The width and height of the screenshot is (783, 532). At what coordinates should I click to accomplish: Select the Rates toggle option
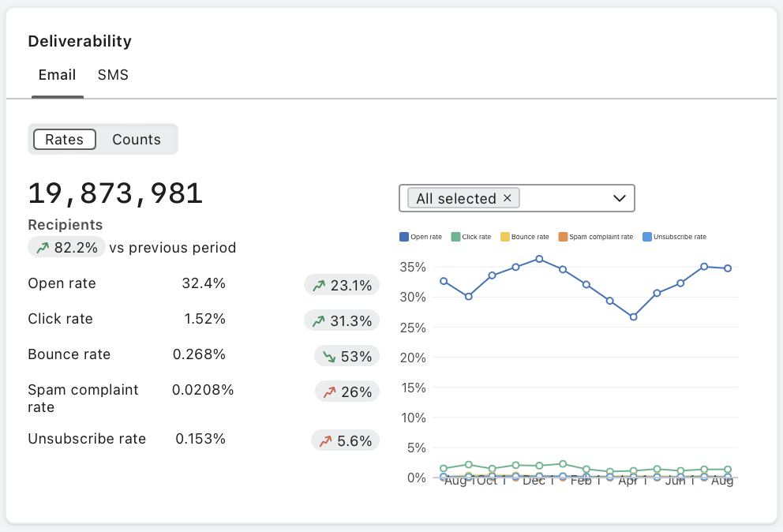tap(64, 140)
